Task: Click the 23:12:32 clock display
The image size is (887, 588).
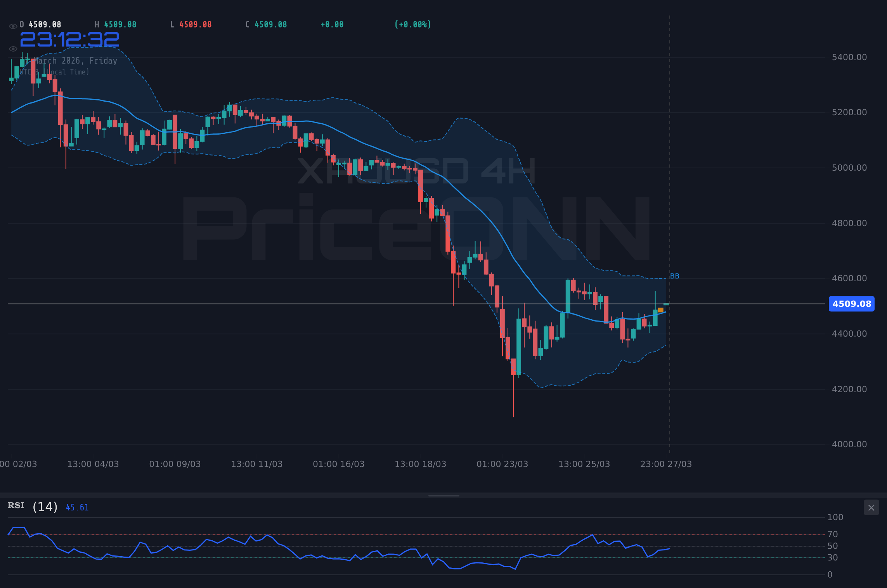Action: click(x=70, y=39)
